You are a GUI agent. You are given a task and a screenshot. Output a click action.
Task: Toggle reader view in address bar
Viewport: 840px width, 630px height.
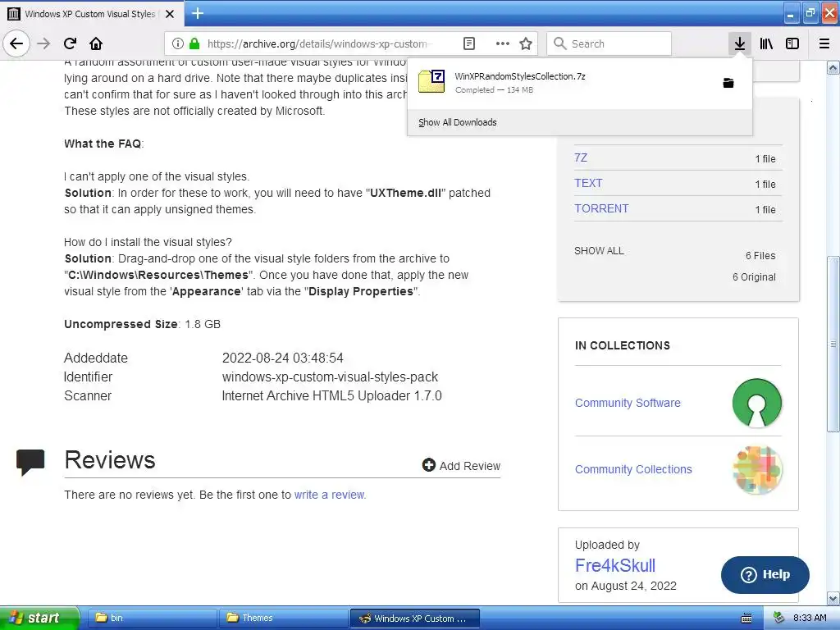468,43
